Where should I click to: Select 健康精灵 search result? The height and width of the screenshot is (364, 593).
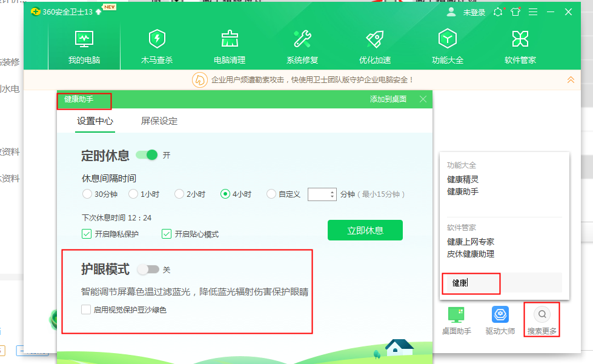463,179
